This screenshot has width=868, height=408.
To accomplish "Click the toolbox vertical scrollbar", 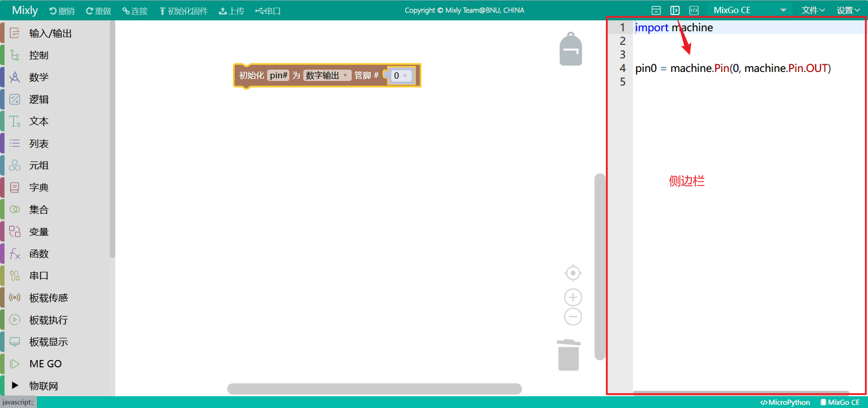I will point(113,140).
